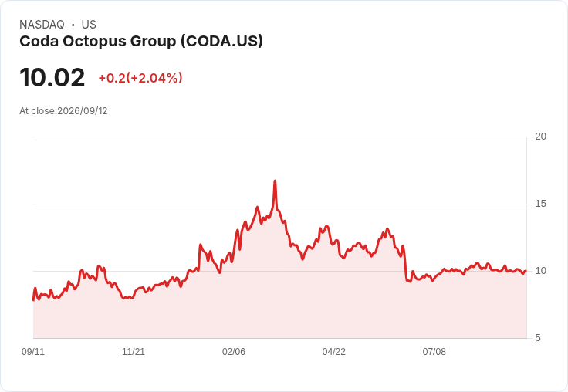
Task: Click the 09/11 date axis label
Action: 33,352
